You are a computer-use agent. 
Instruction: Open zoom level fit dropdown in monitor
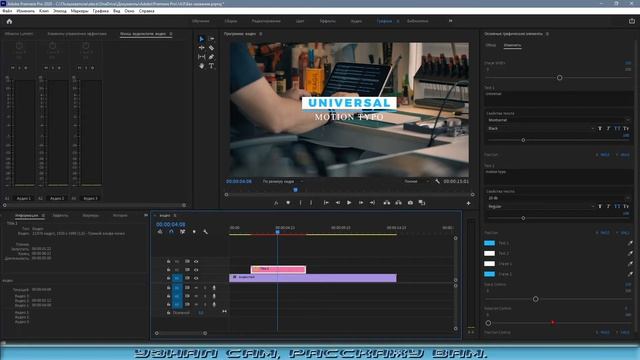click(x=283, y=181)
